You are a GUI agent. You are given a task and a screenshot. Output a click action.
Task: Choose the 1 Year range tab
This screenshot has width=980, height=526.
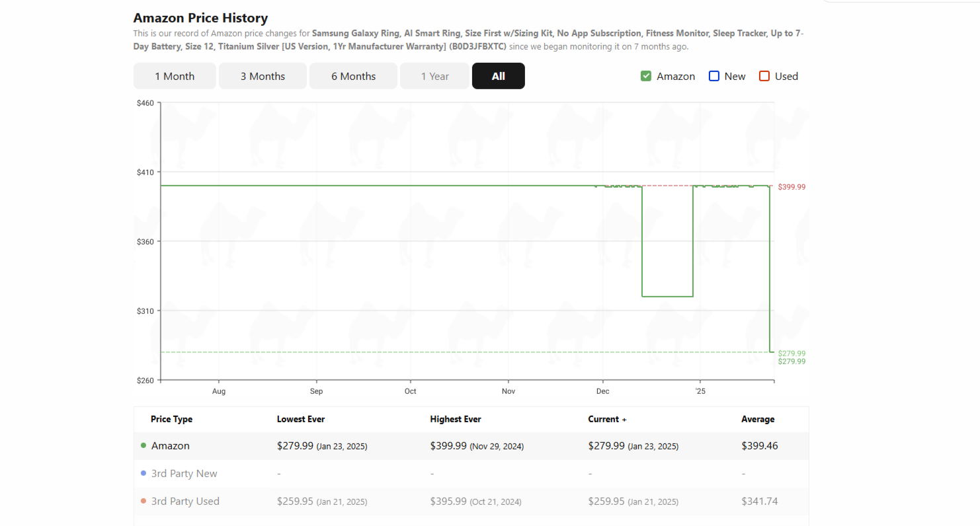click(434, 76)
